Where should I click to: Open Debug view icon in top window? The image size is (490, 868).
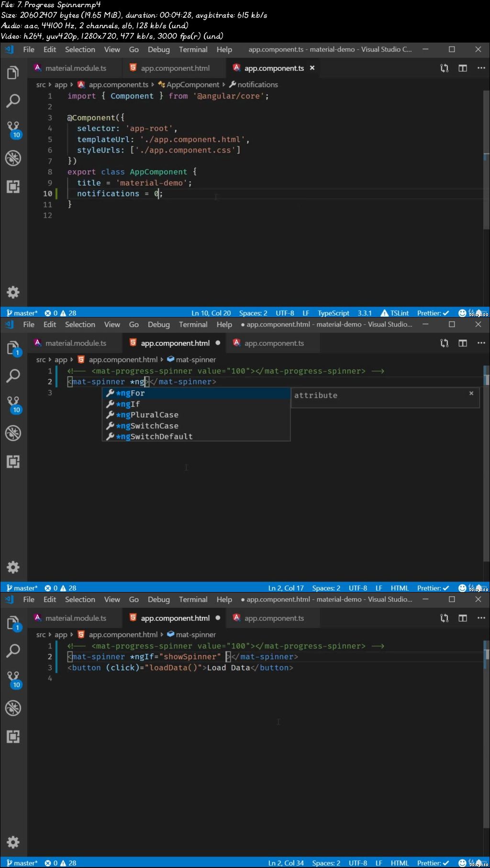[x=13, y=158]
